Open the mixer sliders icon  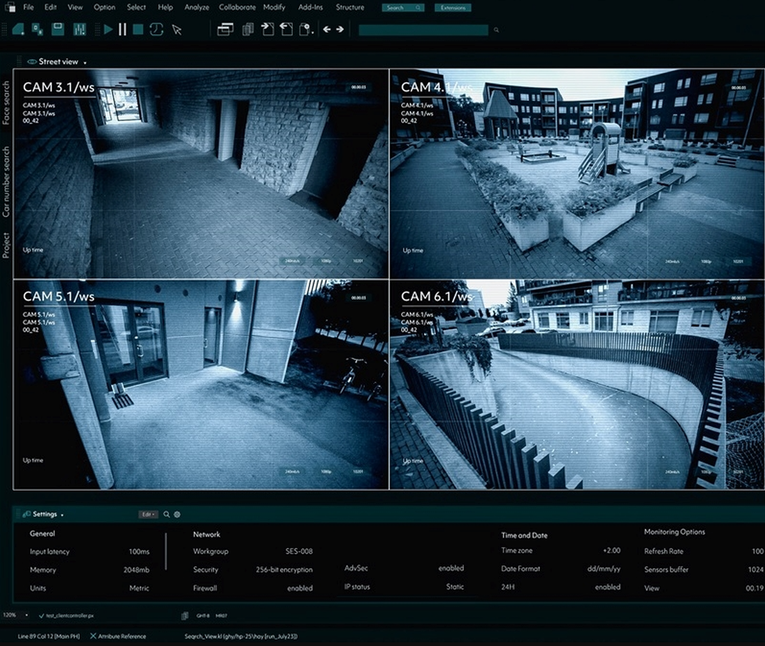(80, 30)
